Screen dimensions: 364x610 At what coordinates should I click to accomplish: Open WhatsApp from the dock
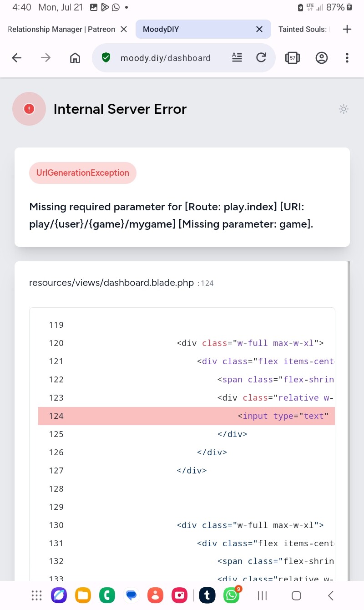click(x=232, y=595)
